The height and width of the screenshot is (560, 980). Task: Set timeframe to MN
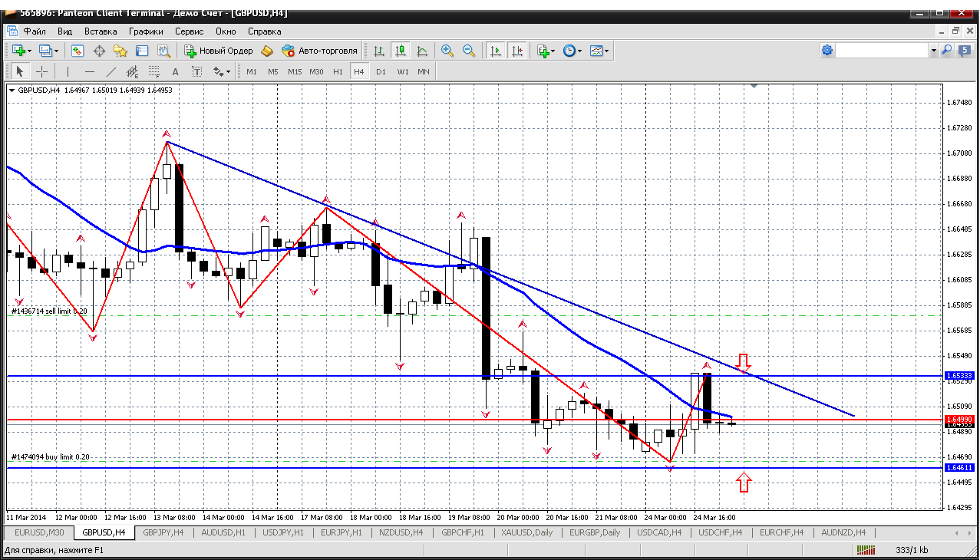tap(424, 71)
